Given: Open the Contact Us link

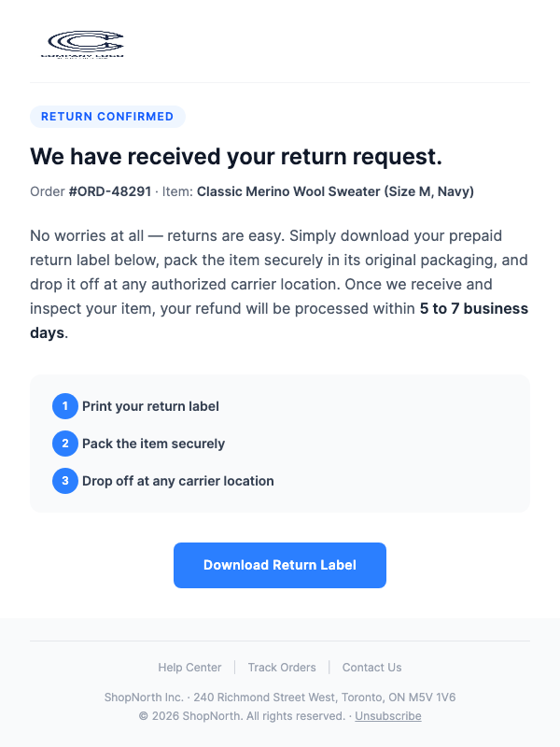Looking at the screenshot, I should (x=371, y=667).
